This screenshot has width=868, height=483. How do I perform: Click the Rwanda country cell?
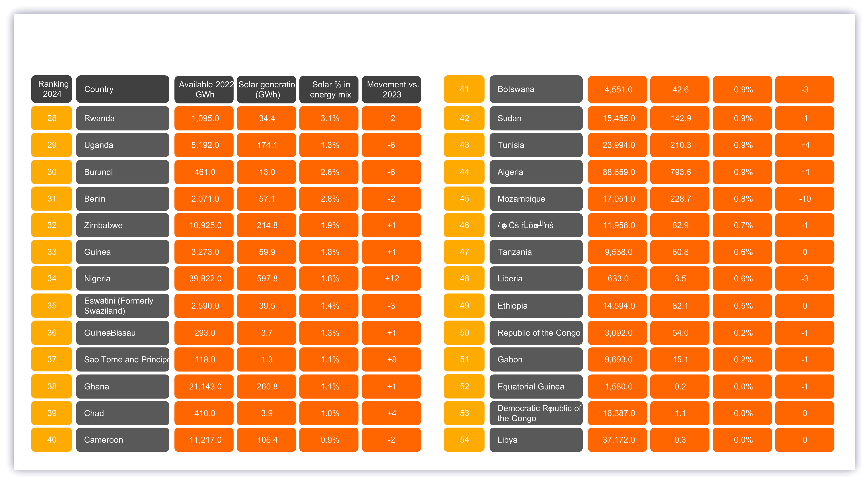[x=122, y=118]
